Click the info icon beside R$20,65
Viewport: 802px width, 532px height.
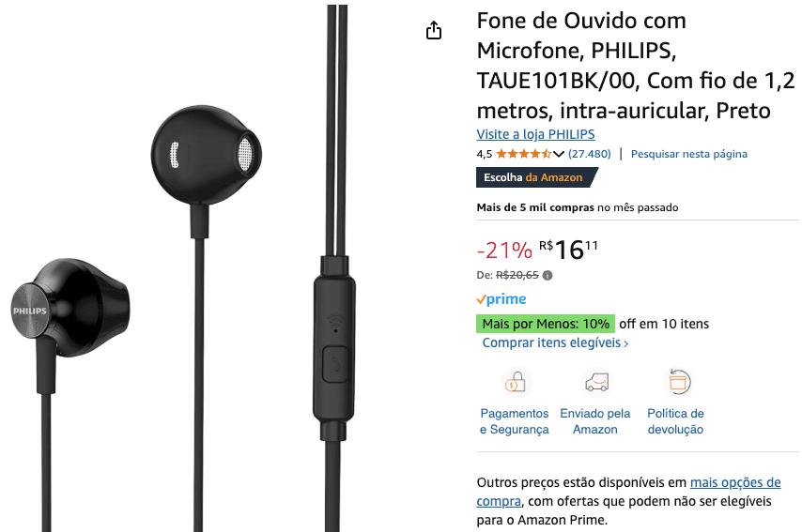[x=548, y=276]
